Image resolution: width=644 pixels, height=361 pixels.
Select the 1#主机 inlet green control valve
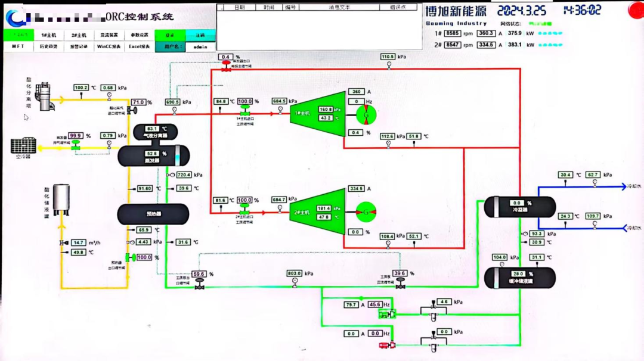[x=245, y=110]
